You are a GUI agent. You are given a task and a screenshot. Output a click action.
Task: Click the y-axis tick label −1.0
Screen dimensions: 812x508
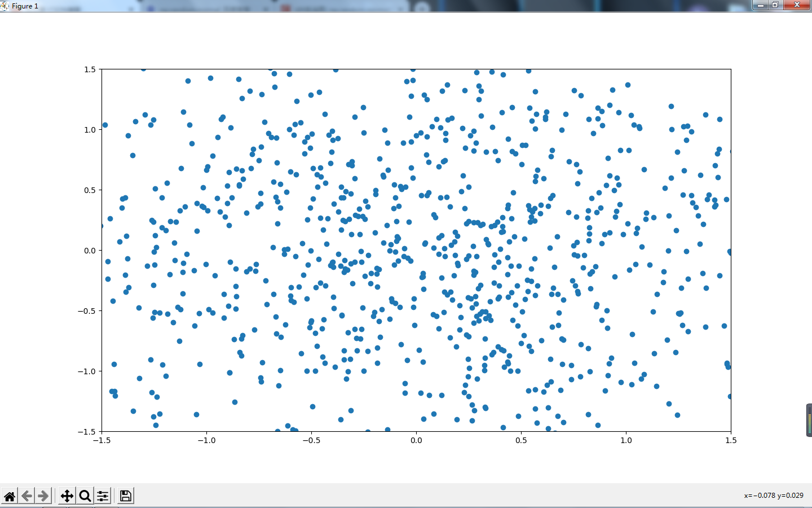click(87, 371)
